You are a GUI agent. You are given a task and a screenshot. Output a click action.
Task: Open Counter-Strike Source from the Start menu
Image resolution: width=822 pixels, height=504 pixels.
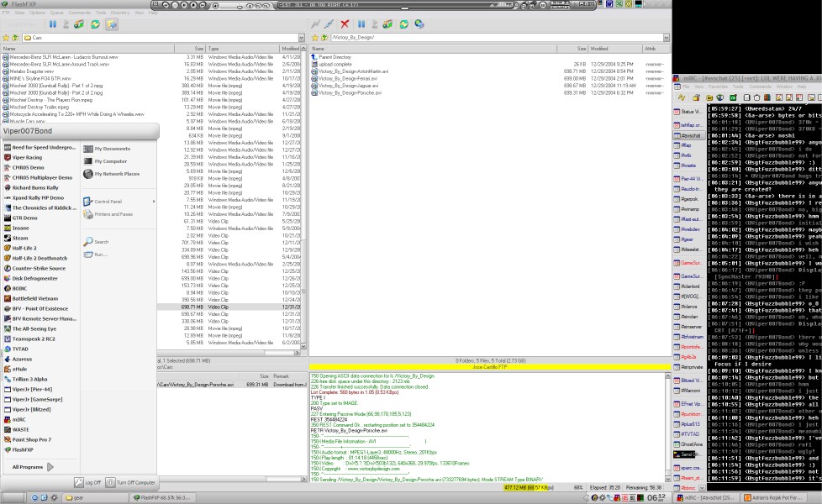point(38,268)
